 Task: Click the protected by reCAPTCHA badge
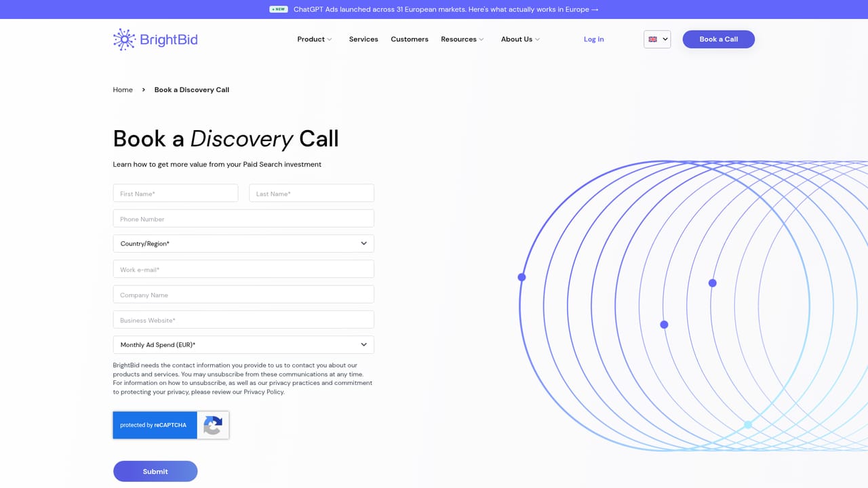coord(171,425)
